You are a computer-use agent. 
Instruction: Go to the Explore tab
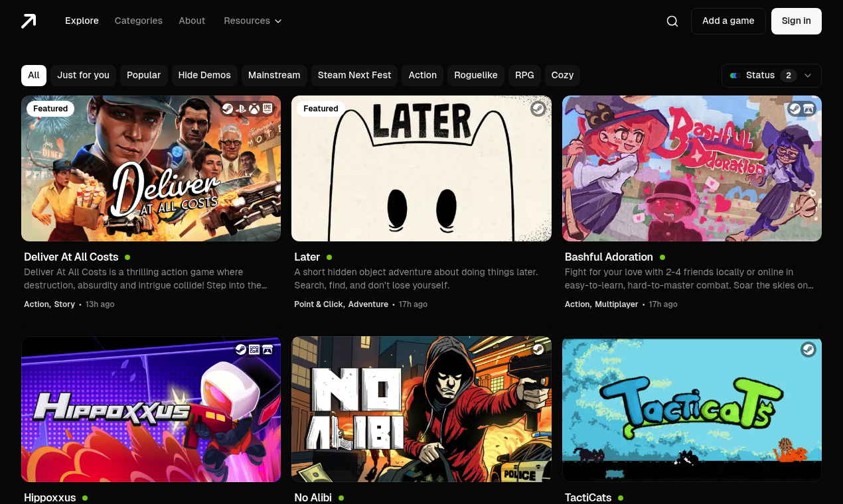(x=82, y=21)
